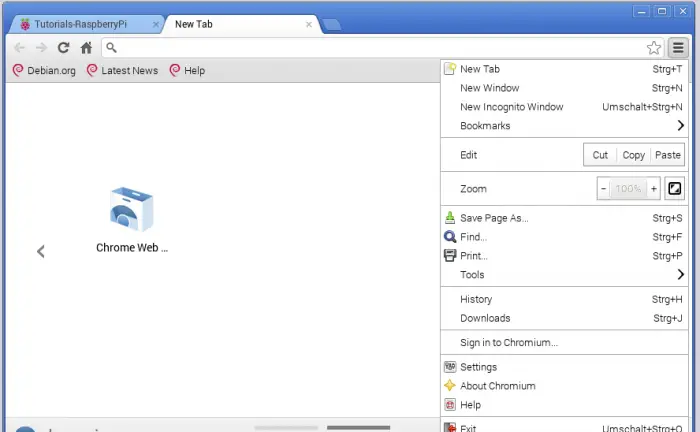Select Save Page As from the menu
The image size is (700, 432).
click(x=564, y=218)
